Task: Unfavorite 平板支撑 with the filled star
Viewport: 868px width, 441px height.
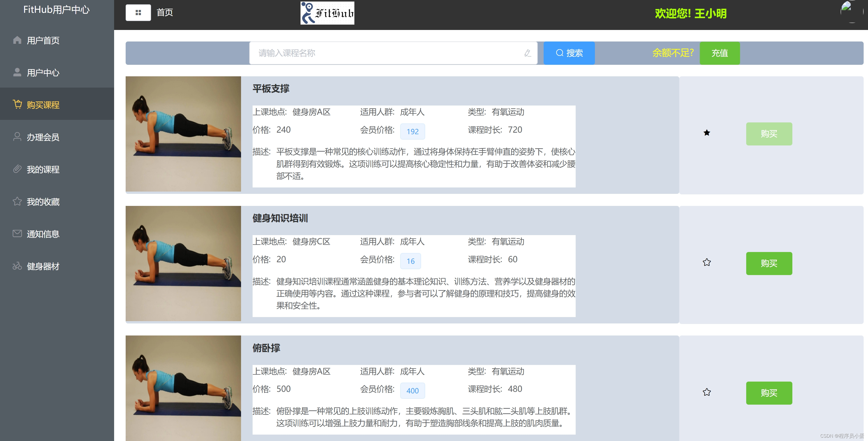Action: tap(707, 133)
